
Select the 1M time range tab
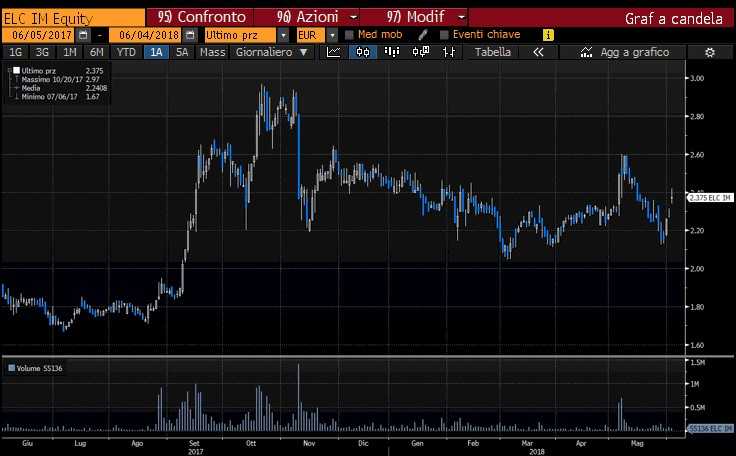pyautogui.click(x=69, y=52)
